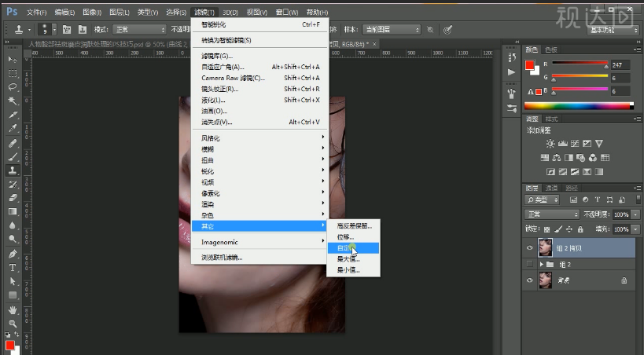Select the Pen tool
This screenshot has height=355, width=644.
(x=13, y=254)
